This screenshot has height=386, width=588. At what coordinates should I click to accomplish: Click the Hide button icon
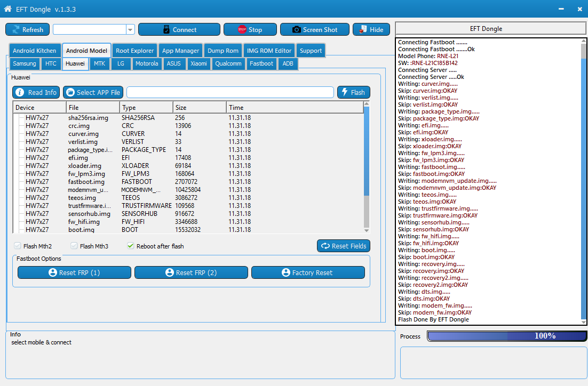pyautogui.click(x=363, y=29)
